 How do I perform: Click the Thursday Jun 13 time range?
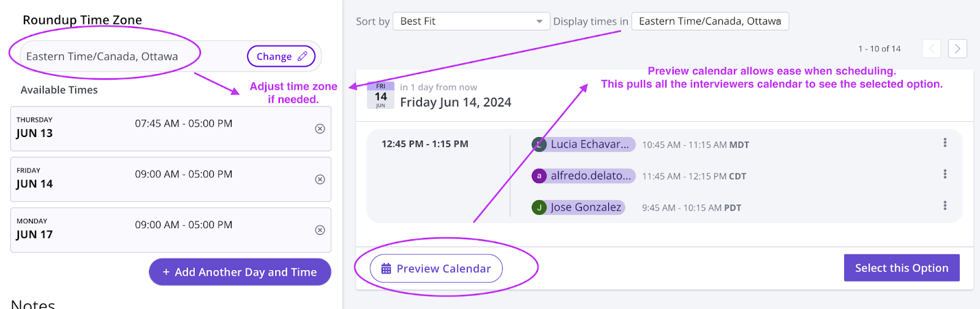point(184,124)
